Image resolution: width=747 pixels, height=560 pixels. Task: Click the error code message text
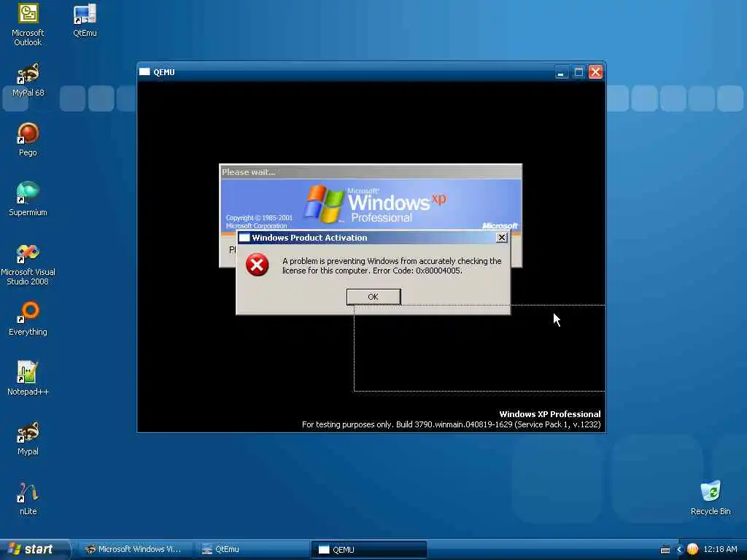tap(392, 265)
